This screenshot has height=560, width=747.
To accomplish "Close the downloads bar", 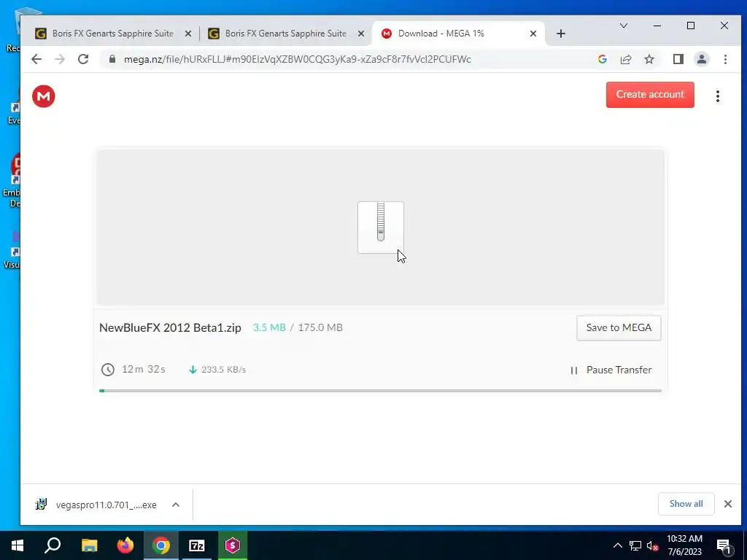I will [x=727, y=504].
